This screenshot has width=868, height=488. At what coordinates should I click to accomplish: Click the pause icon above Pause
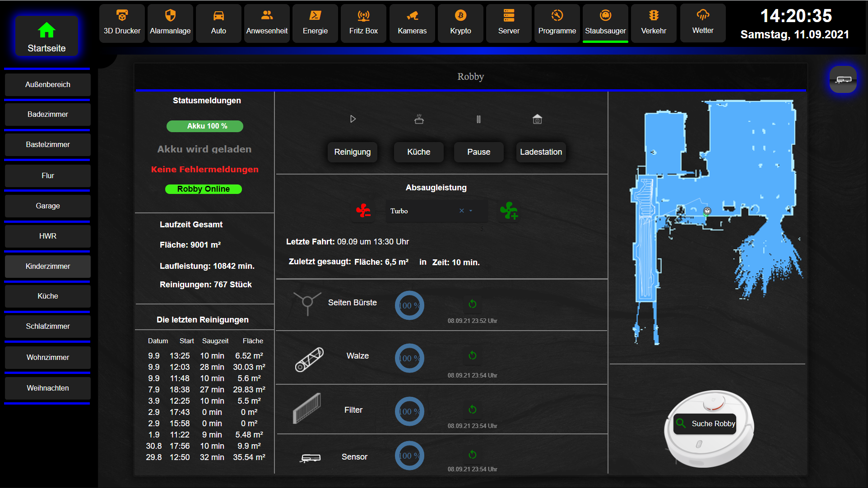478,119
